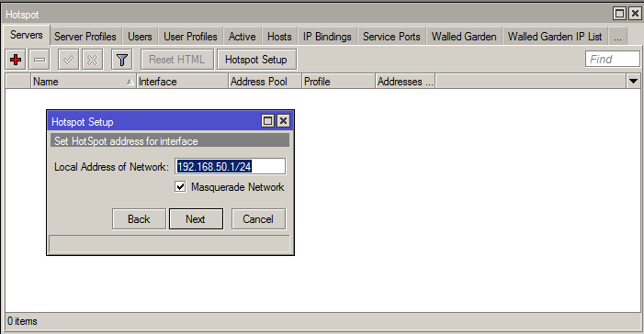Open the Walled Garden IP List tab

point(555,37)
